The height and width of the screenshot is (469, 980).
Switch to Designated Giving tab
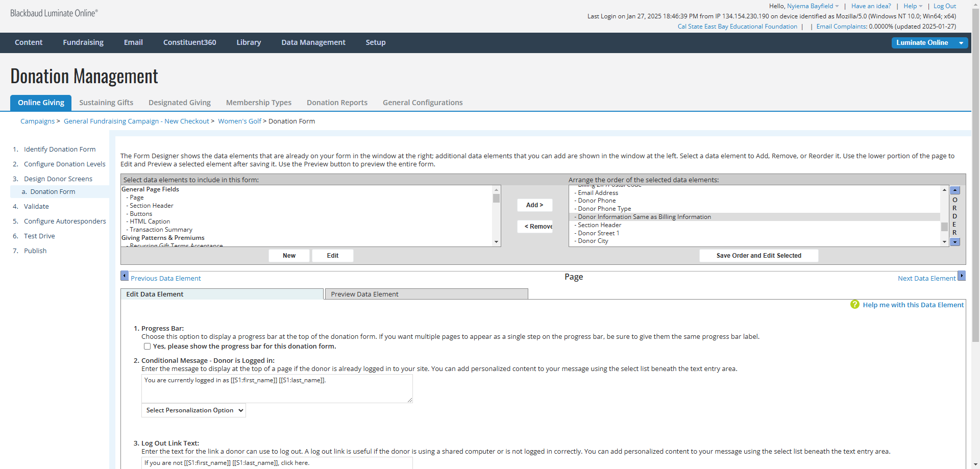pyautogui.click(x=180, y=103)
